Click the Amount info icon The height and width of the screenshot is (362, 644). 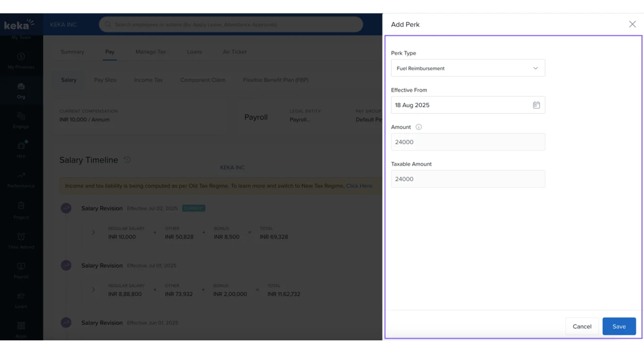pyautogui.click(x=418, y=127)
